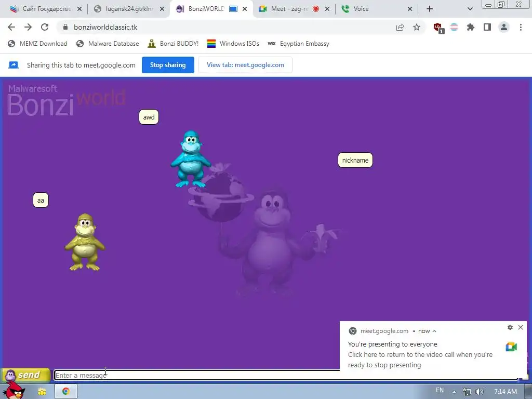
Task: Open the volume speaker tray icon
Action: pyautogui.click(x=479, y=392)
